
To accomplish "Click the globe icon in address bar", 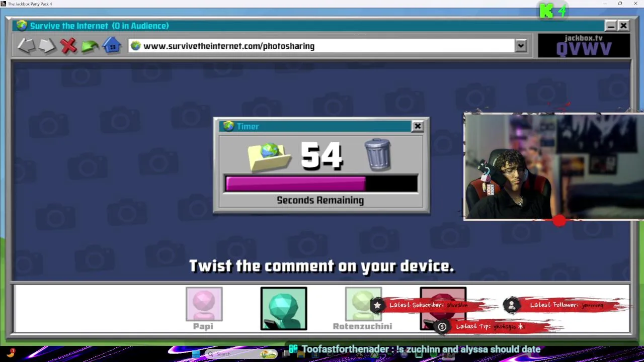I will tap(135, 46).
